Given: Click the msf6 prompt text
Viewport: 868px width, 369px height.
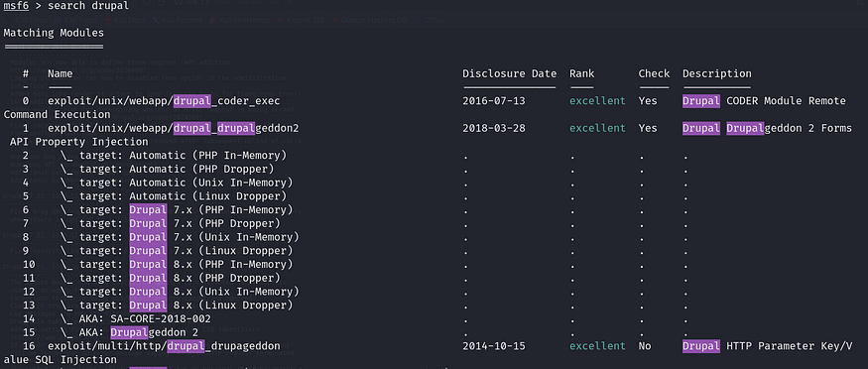Looking at the screenshot, I should (16, 6).
